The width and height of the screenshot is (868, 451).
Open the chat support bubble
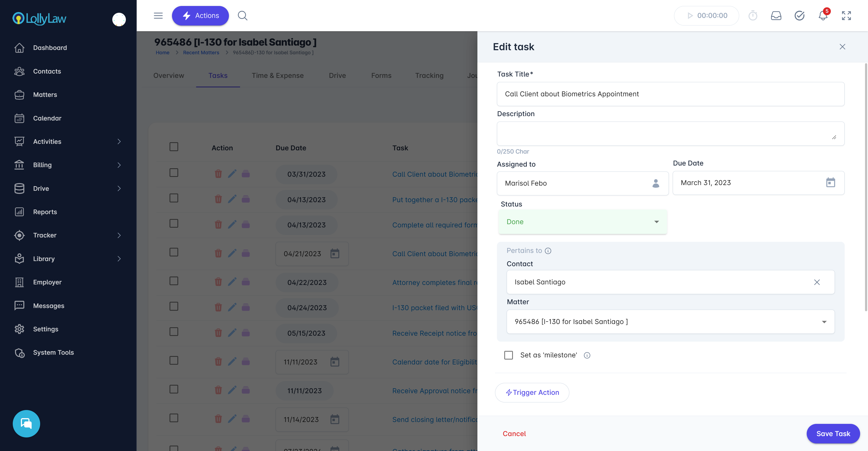pos(26,423)
